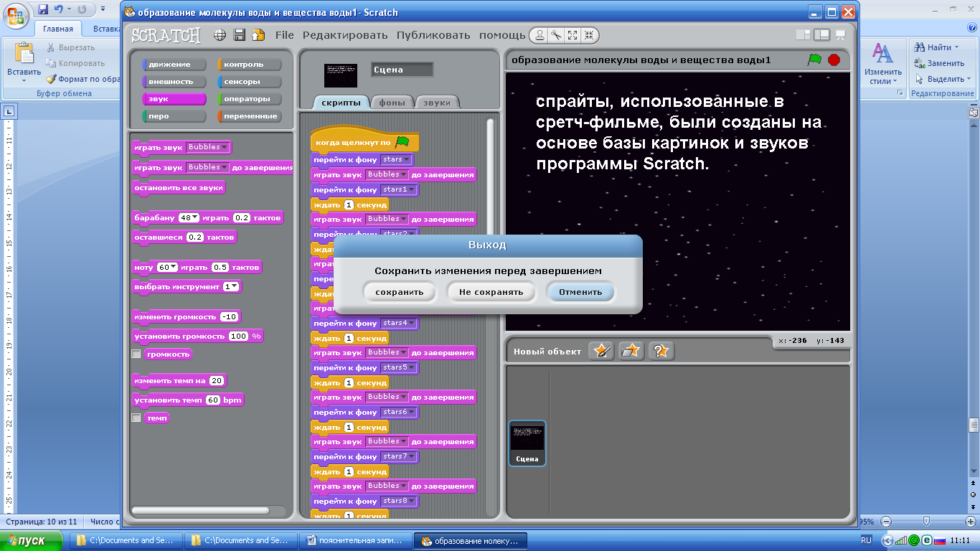Select the движение block category

[x=174, y=65]
